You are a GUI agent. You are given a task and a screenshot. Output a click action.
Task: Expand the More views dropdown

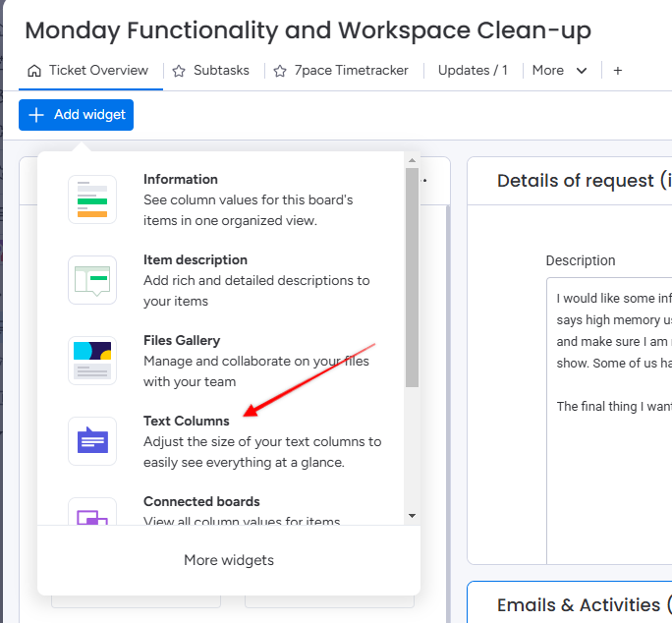(559, 71)
